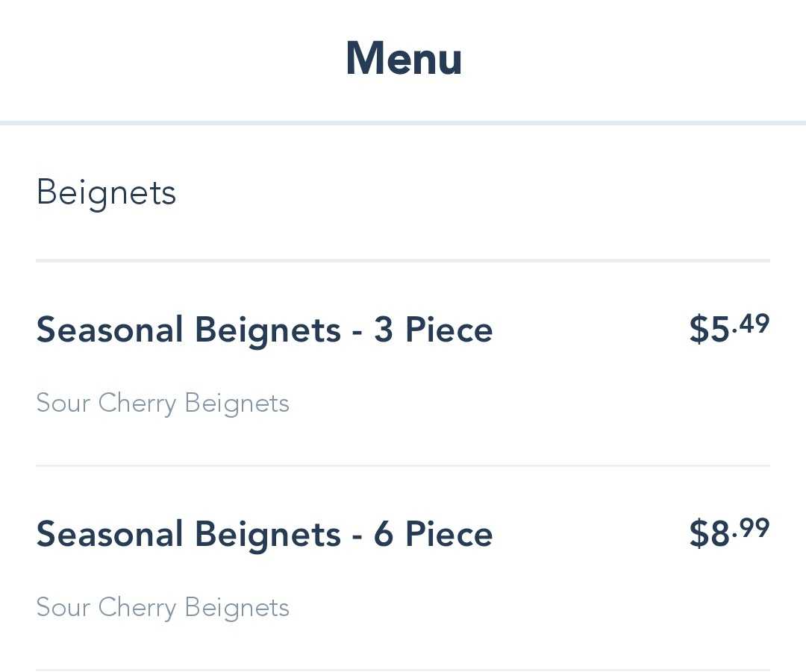Screen dimensions: 806x672
Task: Tap the "3 Piece" text in the title
Action: (433, 330)
